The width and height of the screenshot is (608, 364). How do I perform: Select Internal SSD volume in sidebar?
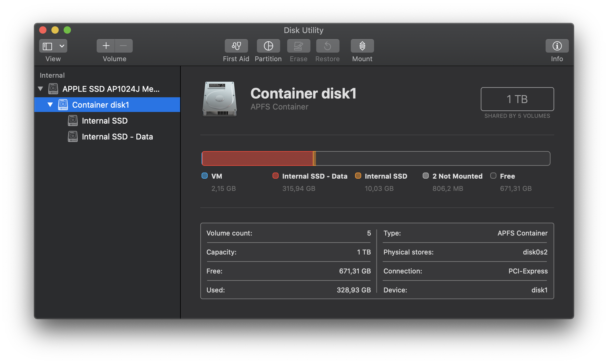pos(105,121)
